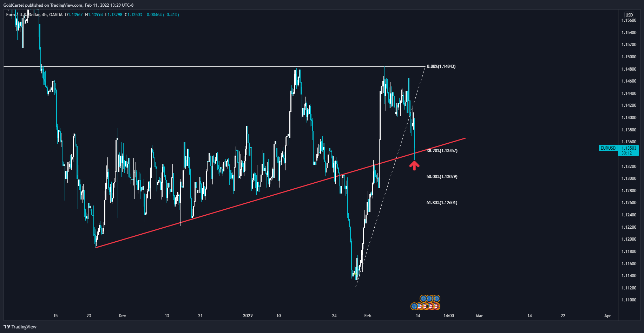
Task: Click the 24 date label on time axis
Action: tap(334, 316)
